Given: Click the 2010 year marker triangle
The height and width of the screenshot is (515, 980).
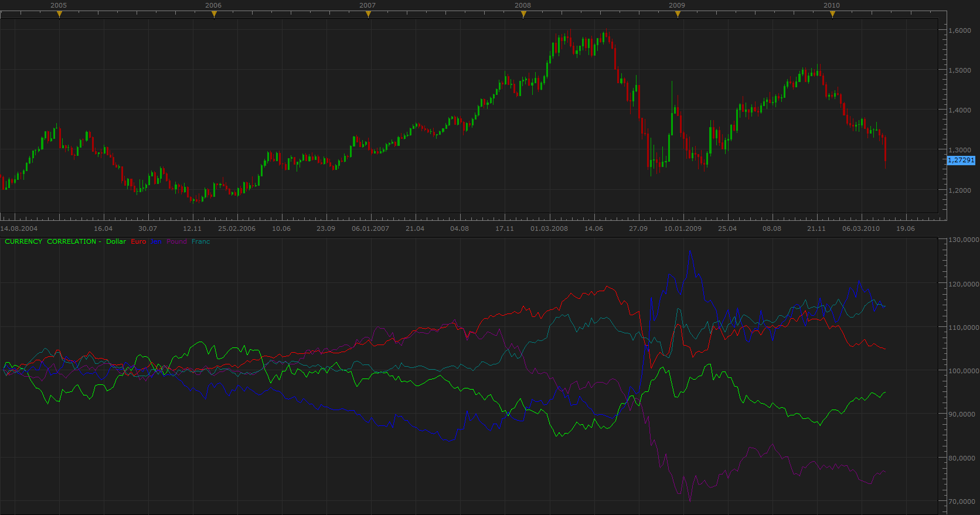Looking at the screenshot, I should click(832, 15).
